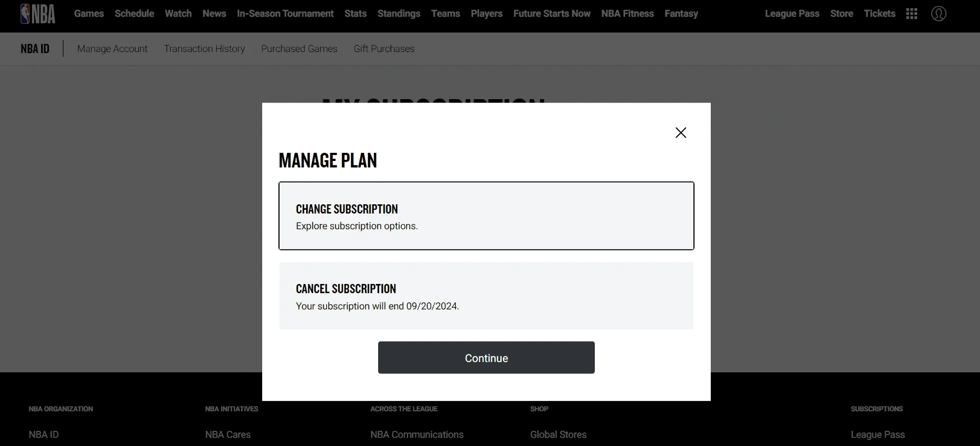Open League Pass footer link
The image size is (980, 446).
point(878,435)
